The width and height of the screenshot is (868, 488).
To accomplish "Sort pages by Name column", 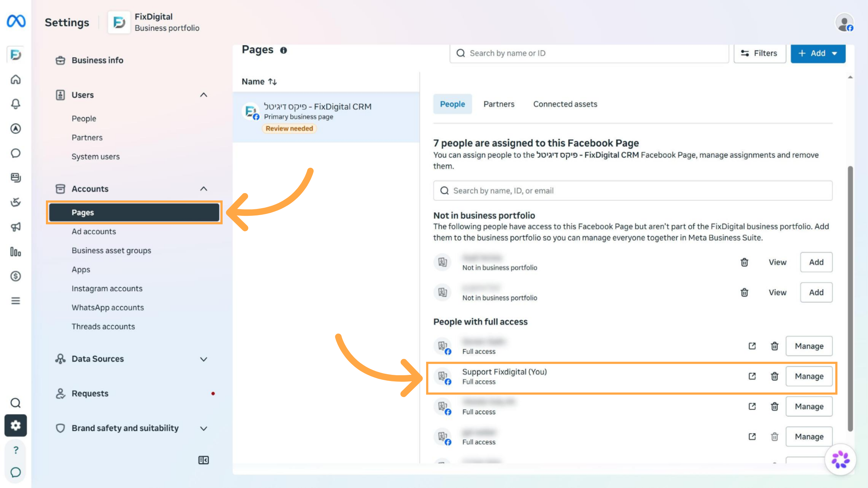I will [x=259, y=82].
